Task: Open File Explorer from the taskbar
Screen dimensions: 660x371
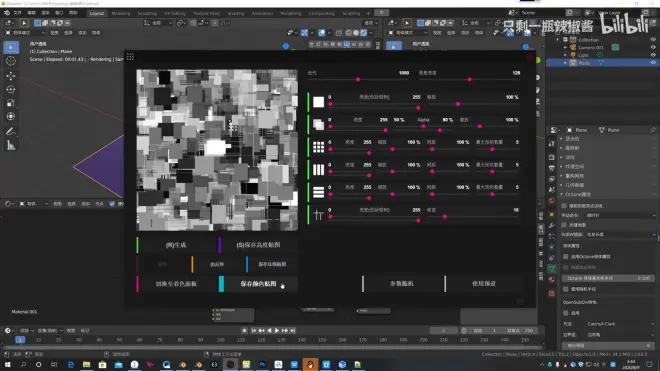Action: 87,364
